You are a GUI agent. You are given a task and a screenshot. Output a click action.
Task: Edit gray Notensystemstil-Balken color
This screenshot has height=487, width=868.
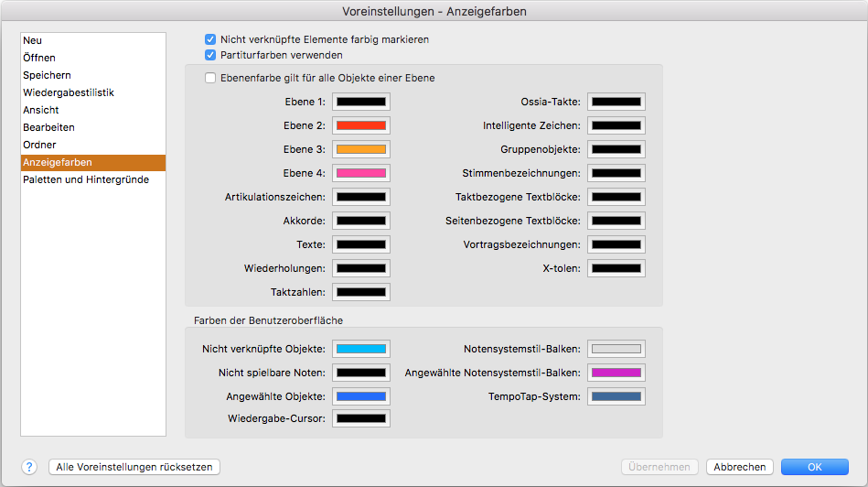click(616, 349)
